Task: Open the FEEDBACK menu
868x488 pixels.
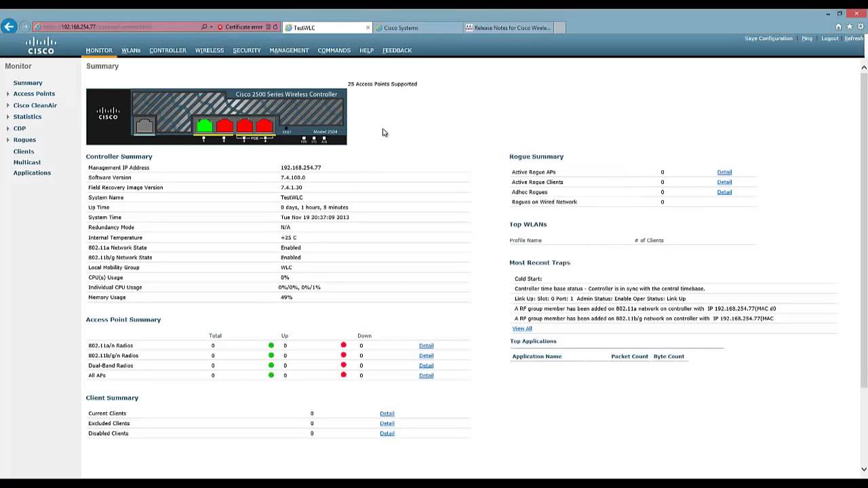Action: click(x=397, y=50)
